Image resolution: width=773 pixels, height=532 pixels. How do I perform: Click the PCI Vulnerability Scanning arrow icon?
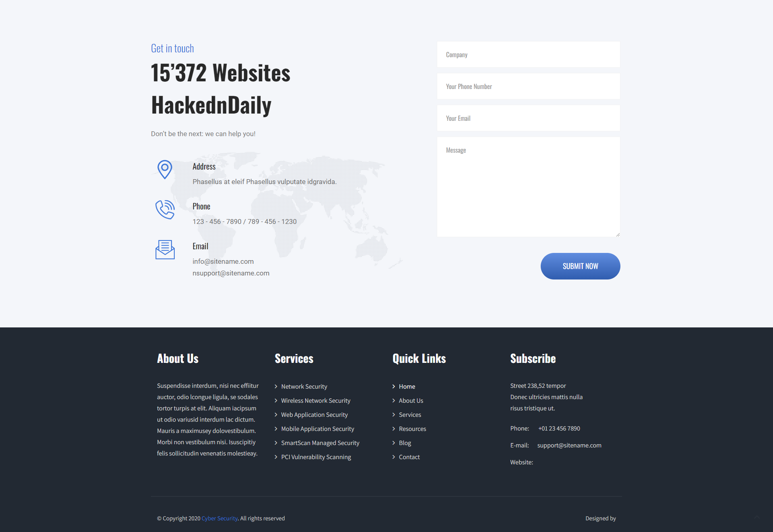pyautogui.click(x=276, y=457)
